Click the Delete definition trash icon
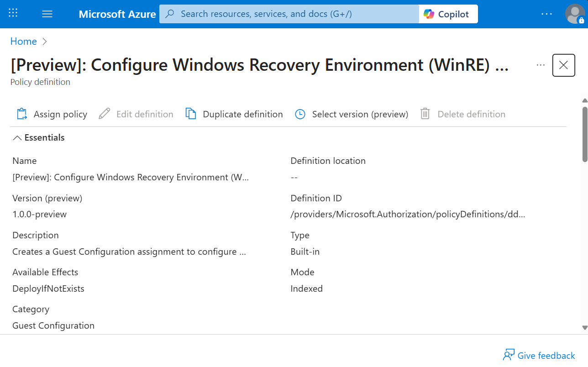 tap(425, 114)
